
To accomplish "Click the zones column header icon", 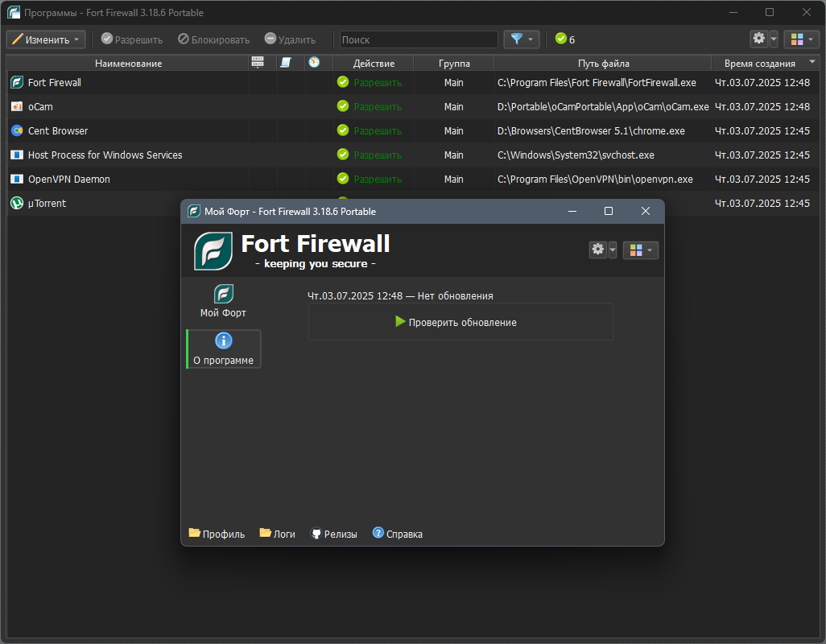I will point(258,62).
